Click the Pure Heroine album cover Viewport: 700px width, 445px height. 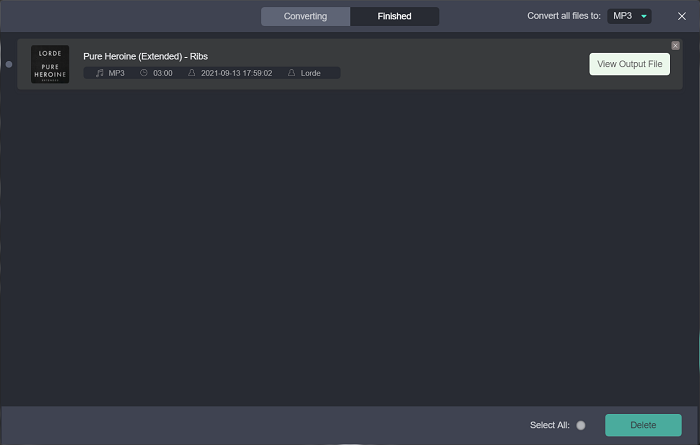pos(50,64)
